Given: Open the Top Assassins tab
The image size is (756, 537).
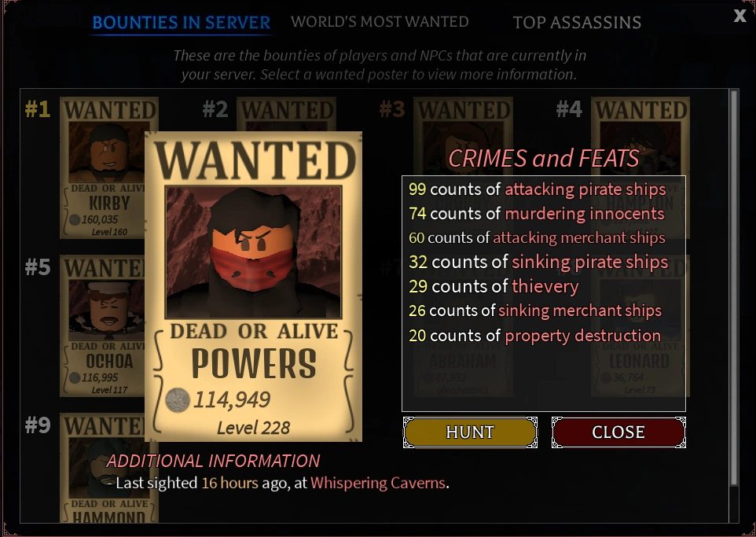Looking at the screenshot, I should coord(577,22).
